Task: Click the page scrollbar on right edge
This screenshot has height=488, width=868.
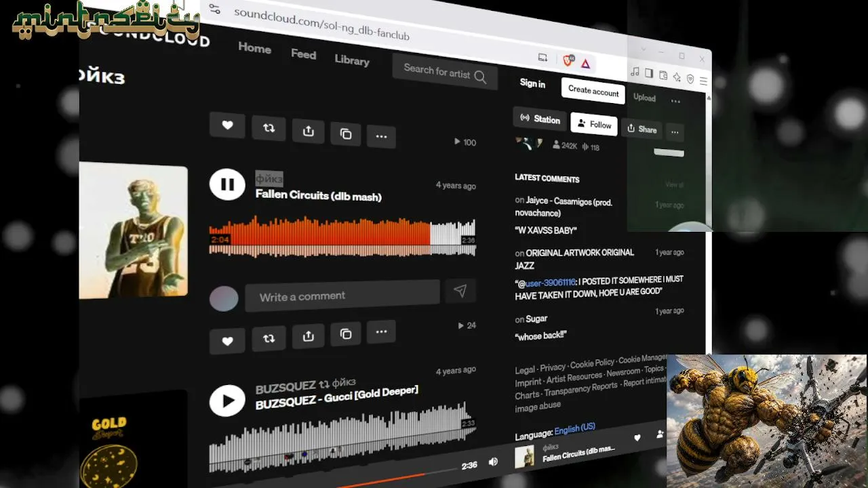Action: point(708,224)
